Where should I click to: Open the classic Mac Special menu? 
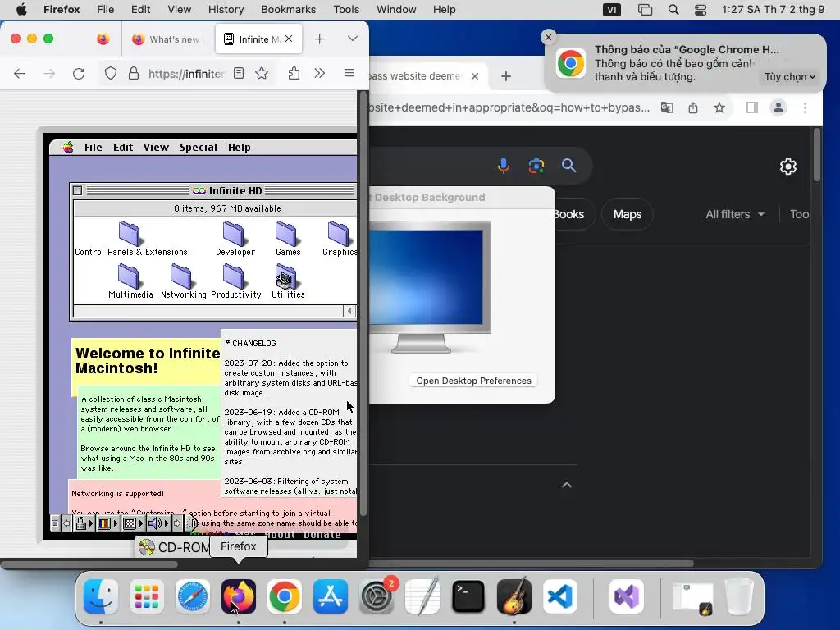coord(199,148)
